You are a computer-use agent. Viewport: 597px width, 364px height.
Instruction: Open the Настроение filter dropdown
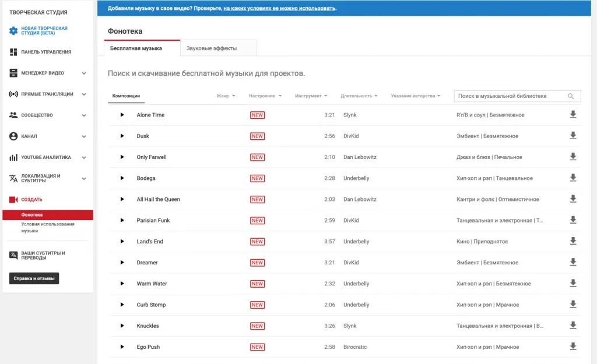[265, 96]
